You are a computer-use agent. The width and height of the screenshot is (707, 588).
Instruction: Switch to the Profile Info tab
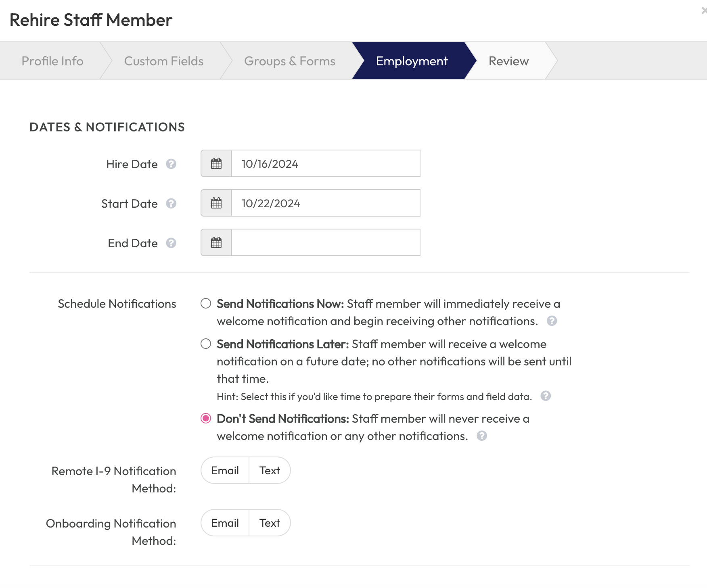[x=53, y=61]
